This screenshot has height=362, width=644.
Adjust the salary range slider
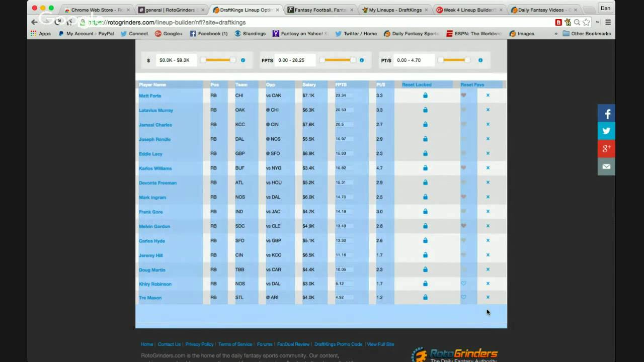pos(218,60)
